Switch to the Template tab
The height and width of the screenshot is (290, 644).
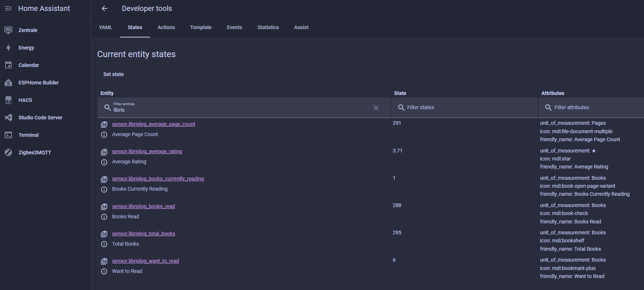[x=201, y=27]
